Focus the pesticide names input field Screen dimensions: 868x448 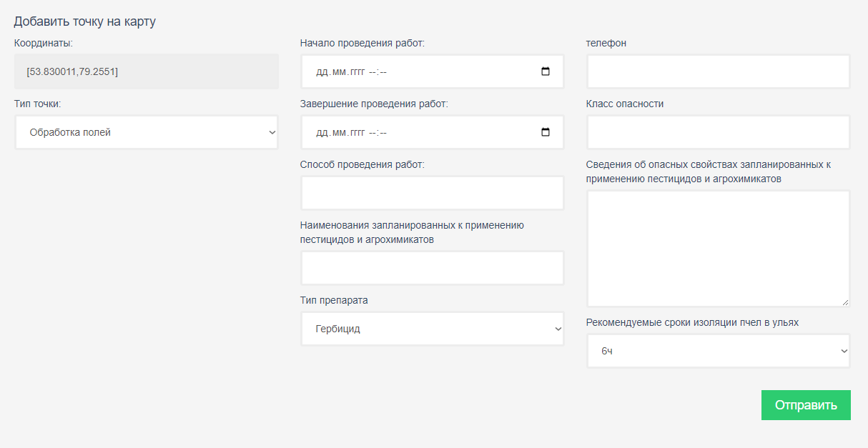point(432,268)
